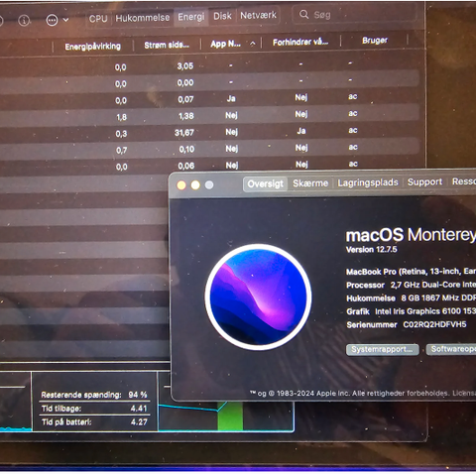Click the info (i) icon in Activity Monitor toolbar

tap(24, 21)
